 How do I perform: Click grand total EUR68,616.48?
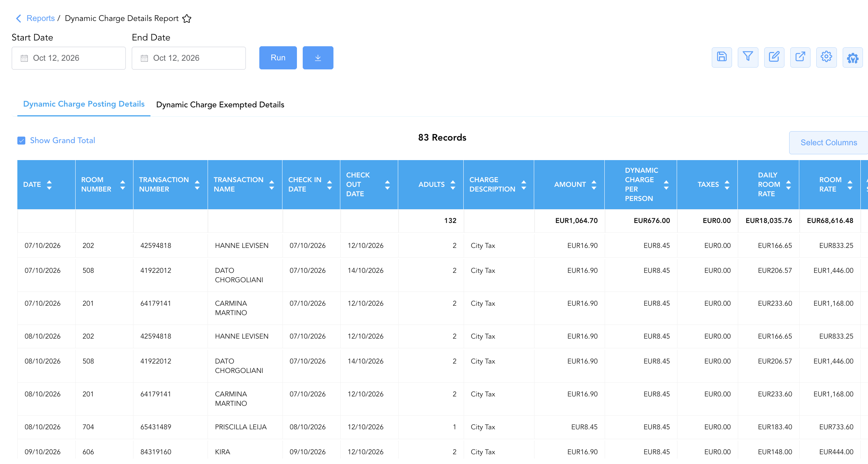click(830, 221)
